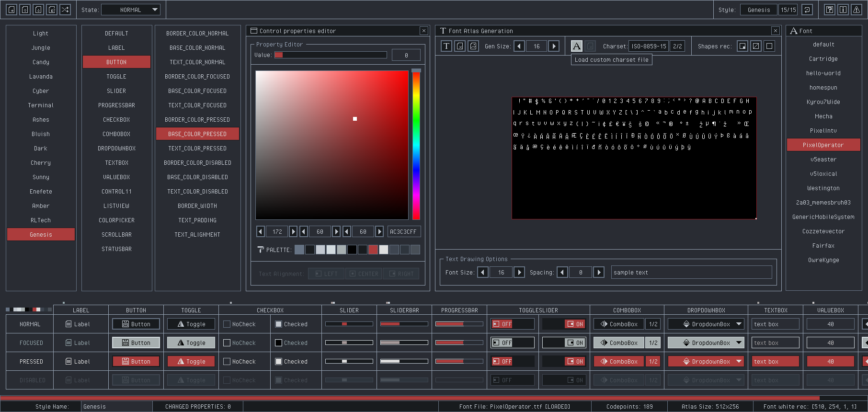Click the export style file icon
Image resolution: width=868 pixels, height=412 pixels.
(x=52, y=10)
